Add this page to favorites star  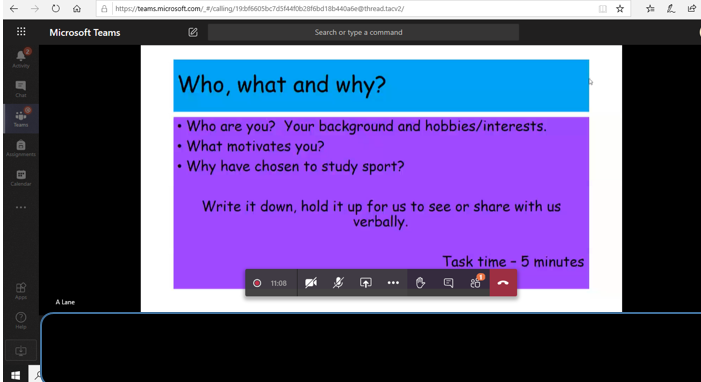pyautogui.click(x=620, y=8)
